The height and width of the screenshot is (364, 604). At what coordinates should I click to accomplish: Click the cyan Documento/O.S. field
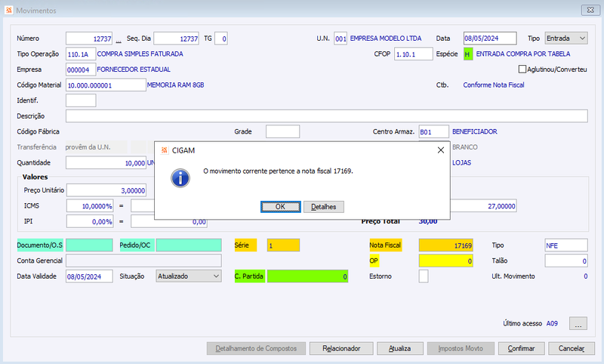click(x=89, y=245)
